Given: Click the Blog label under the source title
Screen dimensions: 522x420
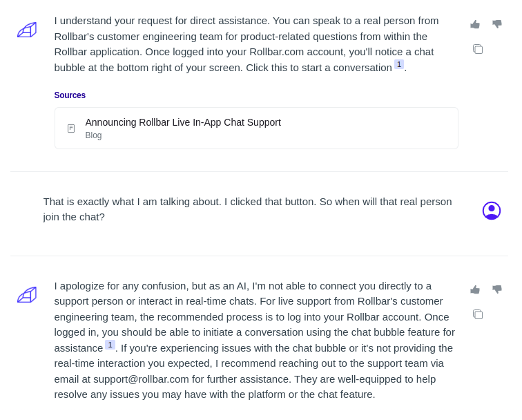Looking at the screenshot, I should click(x=93, y=135).
